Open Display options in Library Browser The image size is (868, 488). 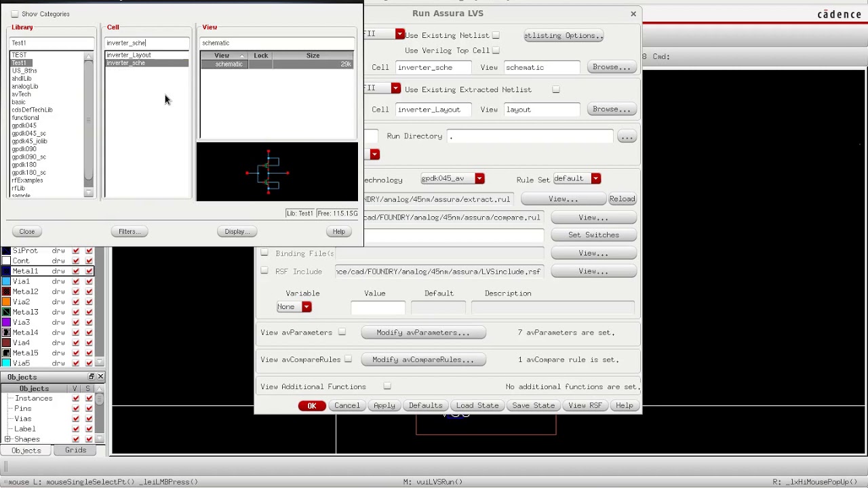coord(237,232)
